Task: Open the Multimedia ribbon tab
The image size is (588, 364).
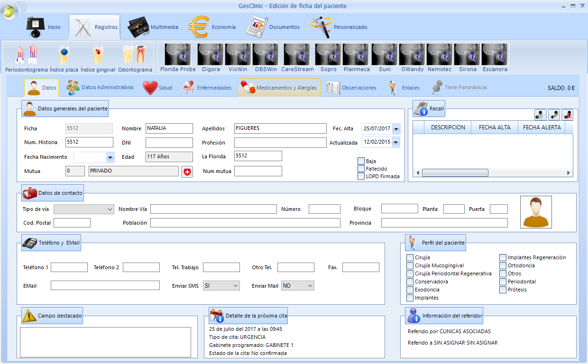Action: pyautogui.click(x=153, y=27)
